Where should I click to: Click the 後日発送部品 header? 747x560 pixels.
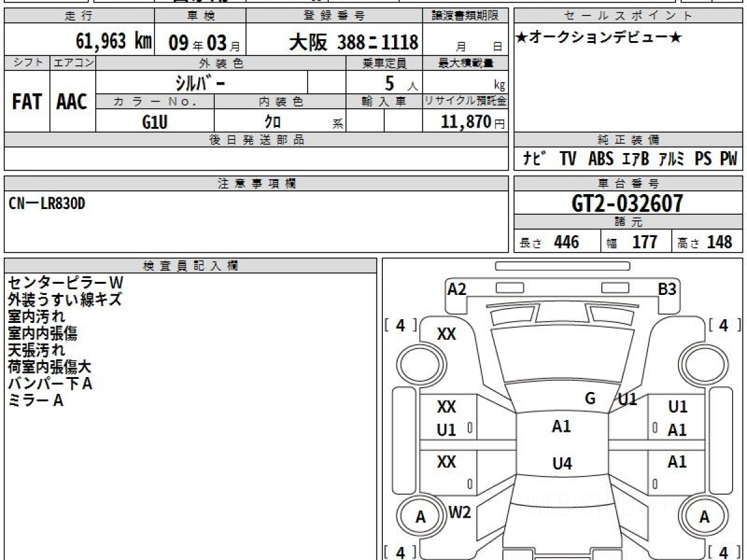[x=256, y=140]
